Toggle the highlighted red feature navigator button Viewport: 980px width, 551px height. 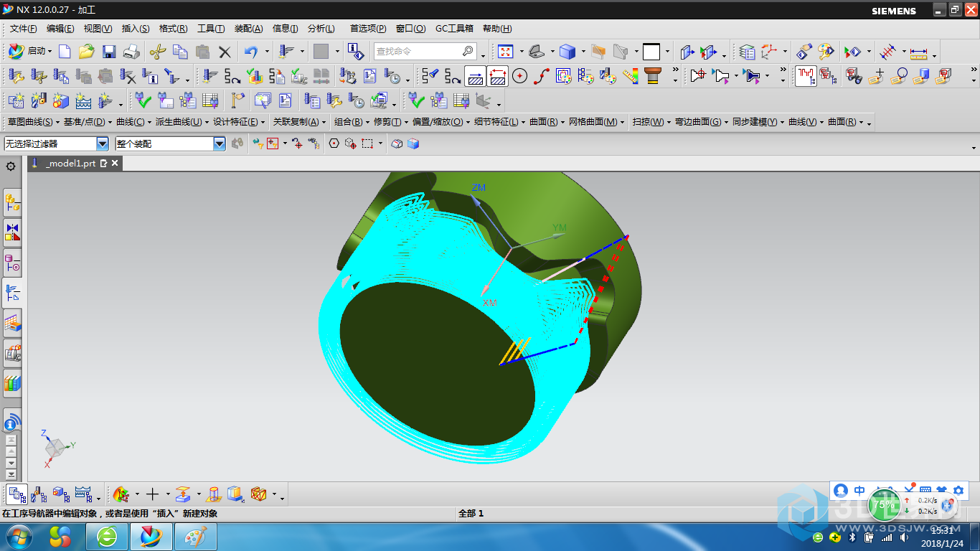[806, 75]
